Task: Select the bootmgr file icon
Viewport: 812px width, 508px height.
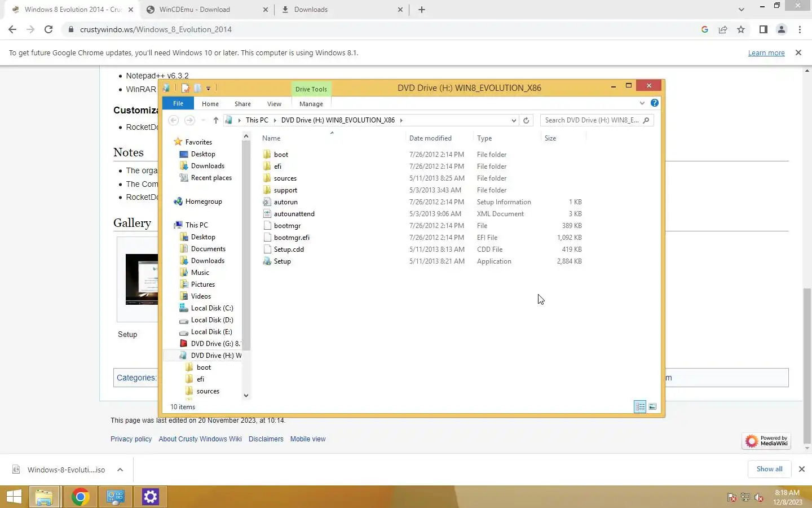Action: pos(267,226)
